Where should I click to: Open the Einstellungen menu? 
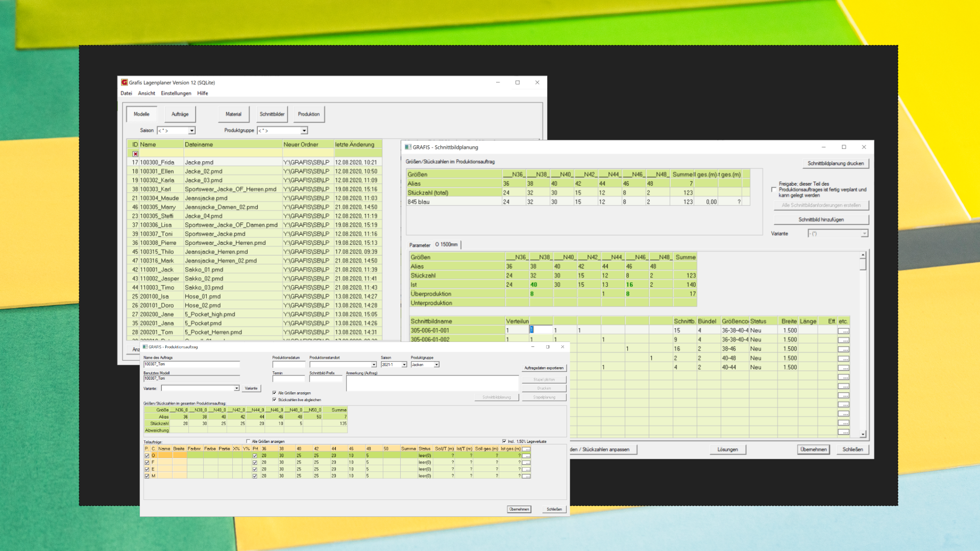point(176,93)
